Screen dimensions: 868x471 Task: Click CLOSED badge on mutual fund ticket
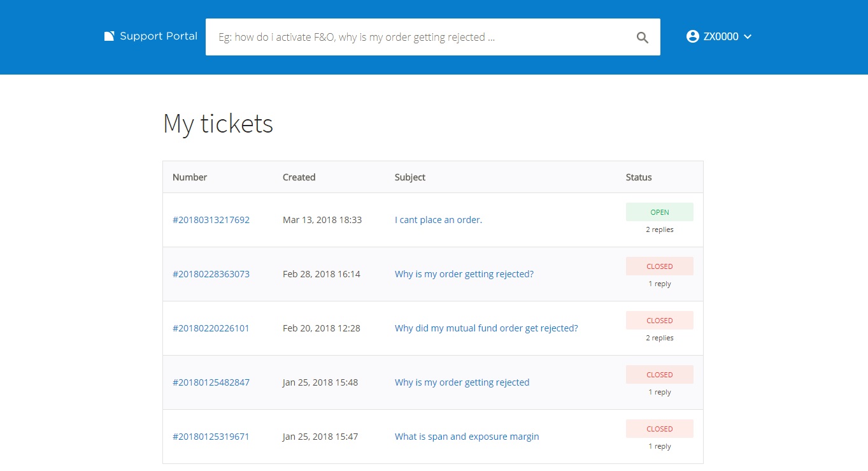point(660,321)
